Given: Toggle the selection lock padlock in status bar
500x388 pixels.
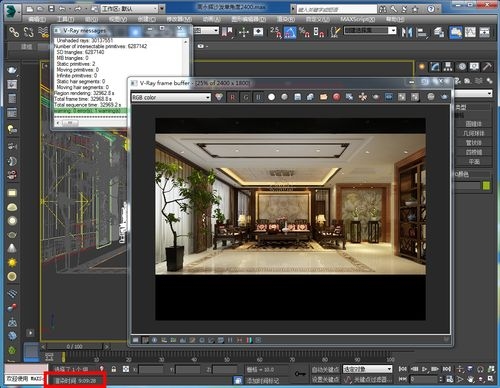Looking at the screenshot, I should pyautogui.click(x=114, y=369).
